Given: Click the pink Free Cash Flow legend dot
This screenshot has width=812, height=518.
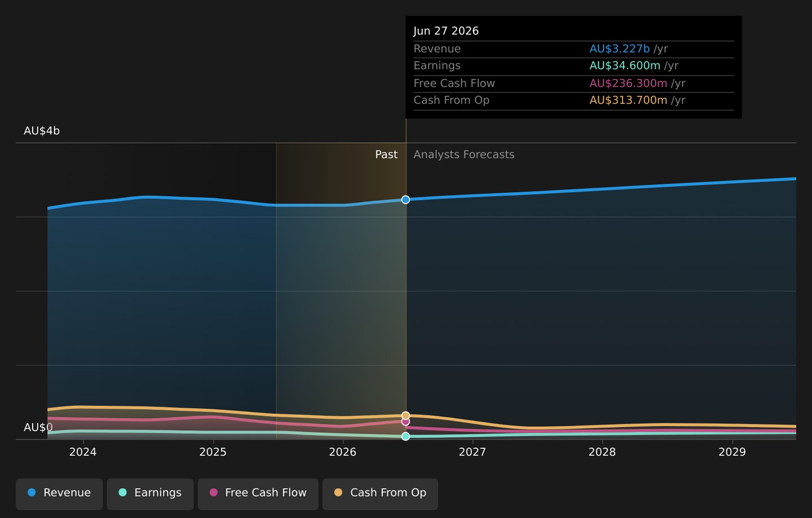Looking at the screenshot, I should tap(214, 493).
